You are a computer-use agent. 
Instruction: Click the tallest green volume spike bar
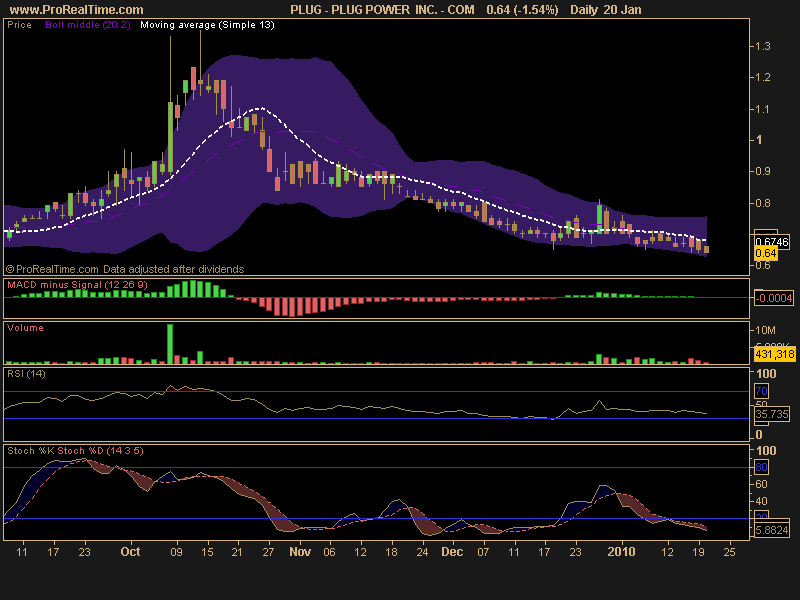170,344
